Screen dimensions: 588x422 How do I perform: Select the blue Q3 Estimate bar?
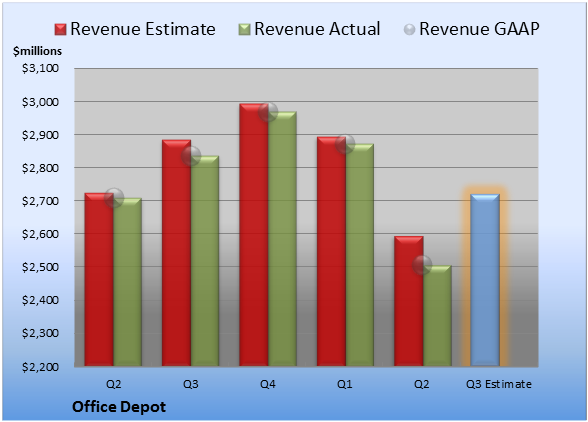coord(485,280)
